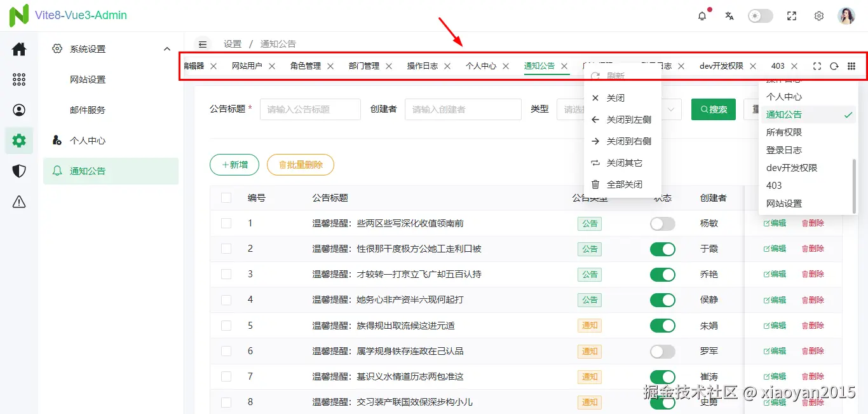
Task: Choose 关闭其它 in context menu
Action: pos(623,163)
